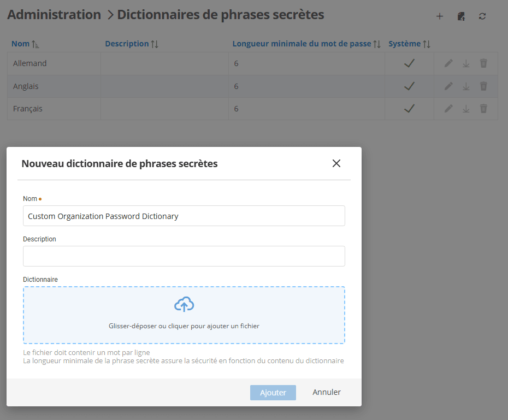Open the Administration breadcrumb link
Image resolution: width=508 pixels, height=420 pixels.
[54, 15]
